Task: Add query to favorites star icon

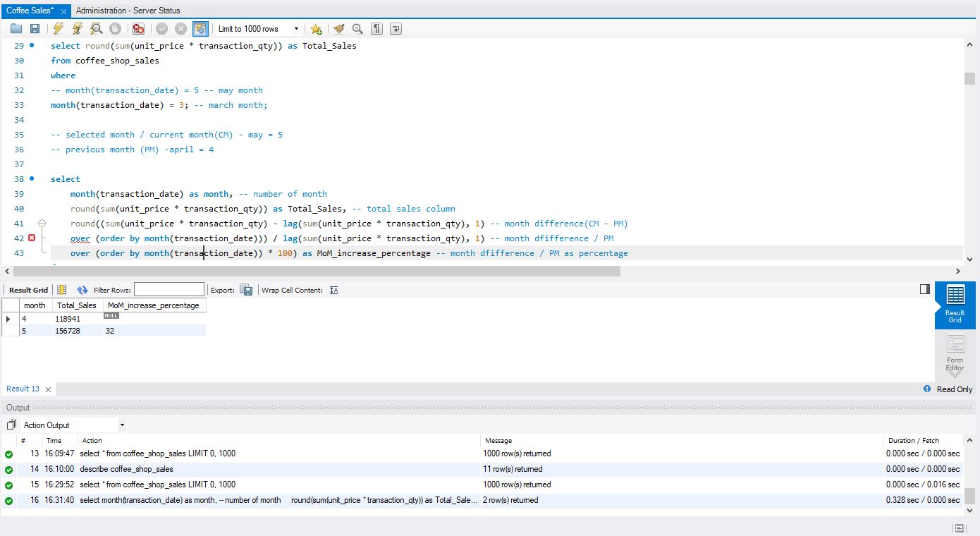Action: [x=316, y=29]
